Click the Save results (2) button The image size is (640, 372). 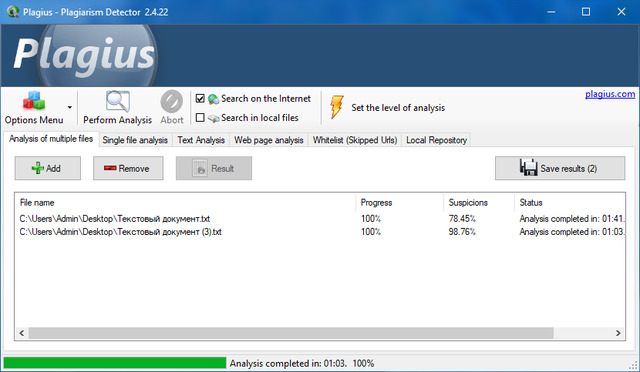pos(560,168)
